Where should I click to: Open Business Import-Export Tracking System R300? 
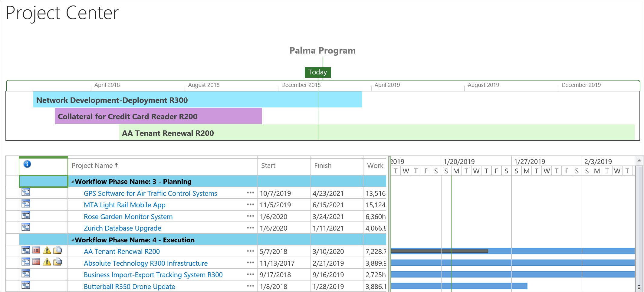(x=153, y=275)
